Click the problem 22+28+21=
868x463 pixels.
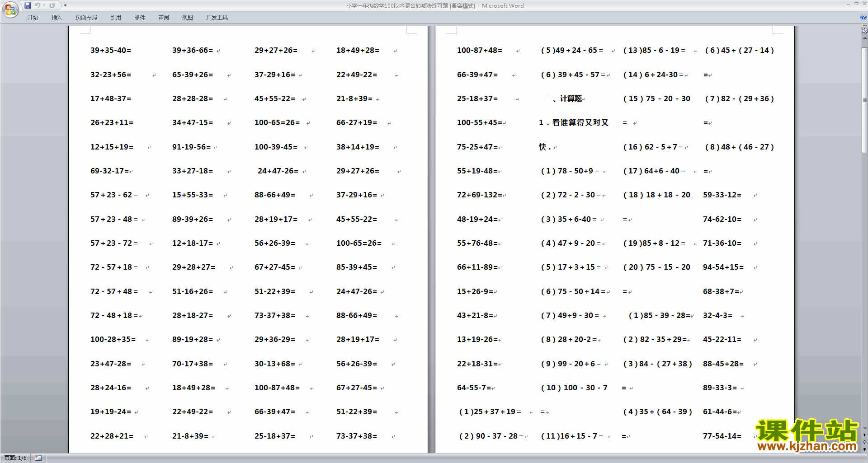pos(112,436)
